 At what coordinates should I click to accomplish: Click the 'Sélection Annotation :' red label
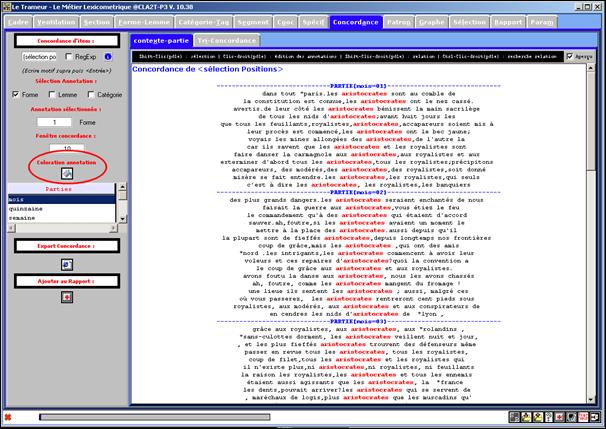66,81
